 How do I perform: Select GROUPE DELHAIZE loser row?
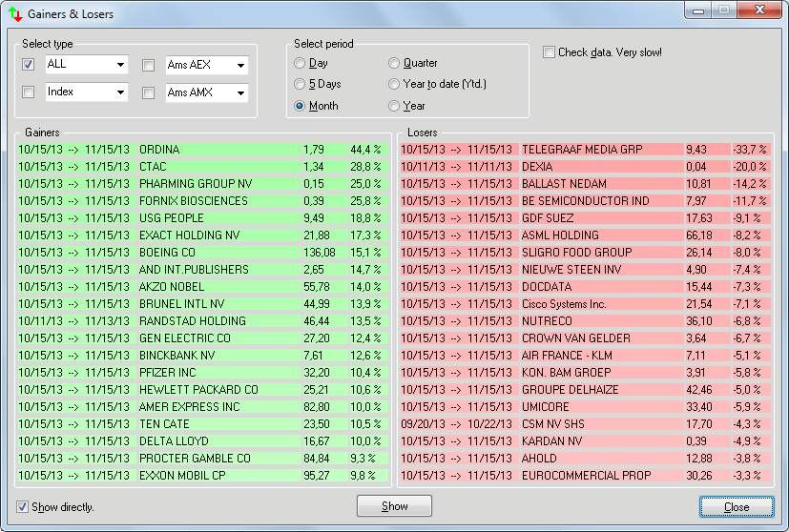coord(586,389)
